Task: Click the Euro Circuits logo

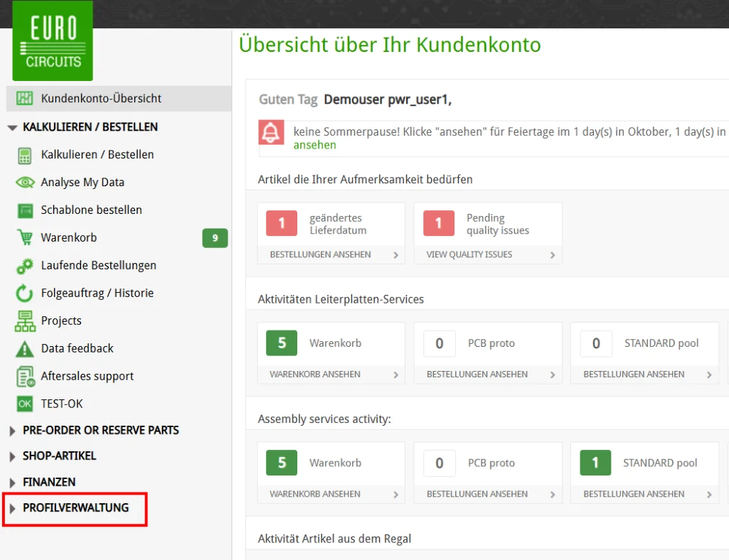Action: (52, 41)
